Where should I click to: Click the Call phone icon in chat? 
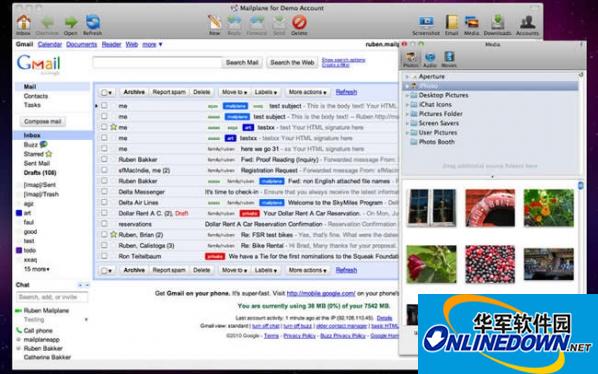point(19,330)
